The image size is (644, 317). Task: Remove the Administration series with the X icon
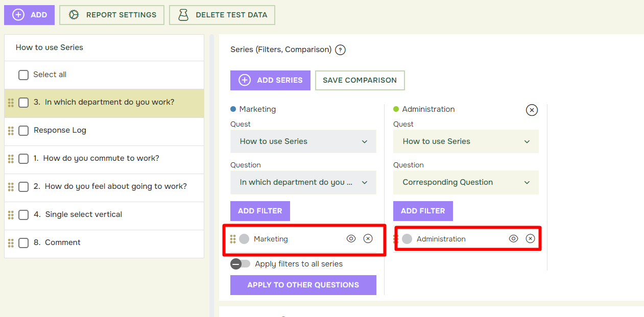coord(532,110)
